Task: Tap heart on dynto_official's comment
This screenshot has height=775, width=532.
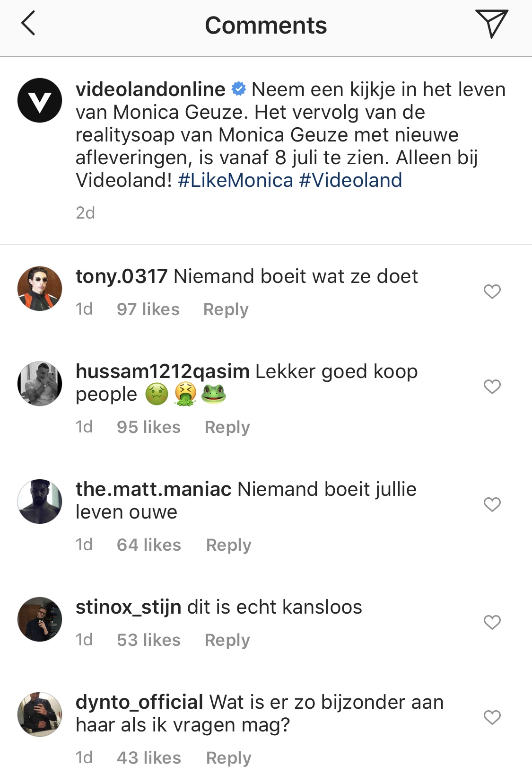Action: tap(492, 717)
